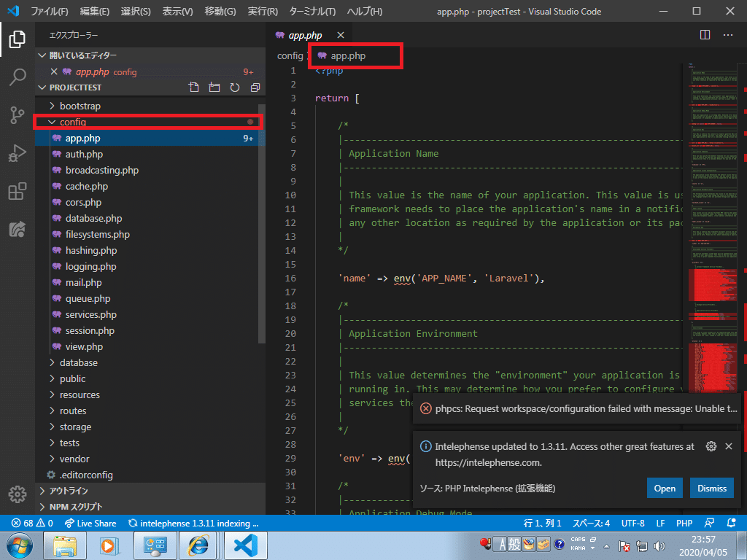The height and width of the screenshot is (560, 747).
Task: Change indentation via スペース: 4
Action: pos(591,524)
